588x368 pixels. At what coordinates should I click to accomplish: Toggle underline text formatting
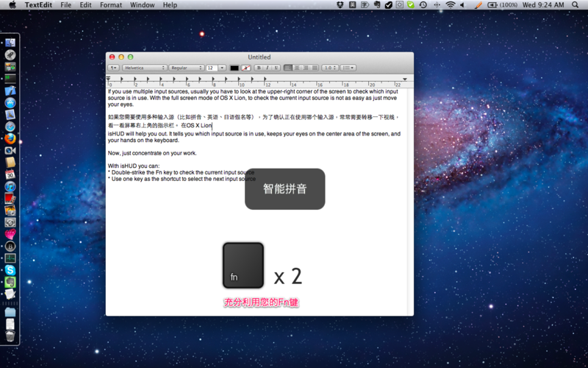tap(276, 68)
